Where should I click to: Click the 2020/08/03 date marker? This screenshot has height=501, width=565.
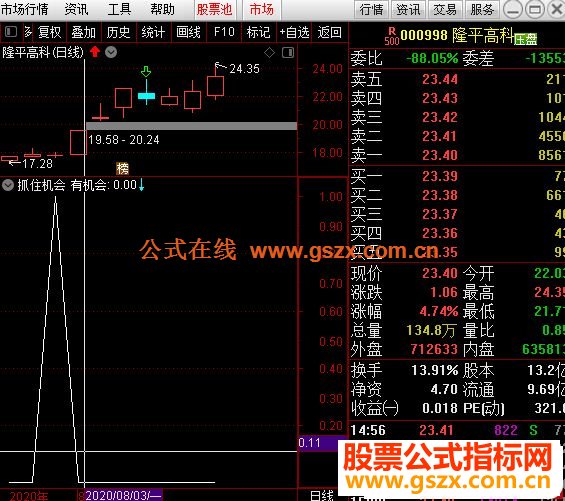(x=123, y=495)
